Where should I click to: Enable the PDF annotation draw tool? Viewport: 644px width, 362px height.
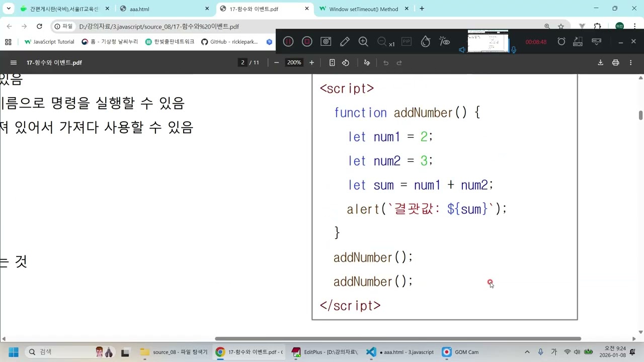pos(367,63)
